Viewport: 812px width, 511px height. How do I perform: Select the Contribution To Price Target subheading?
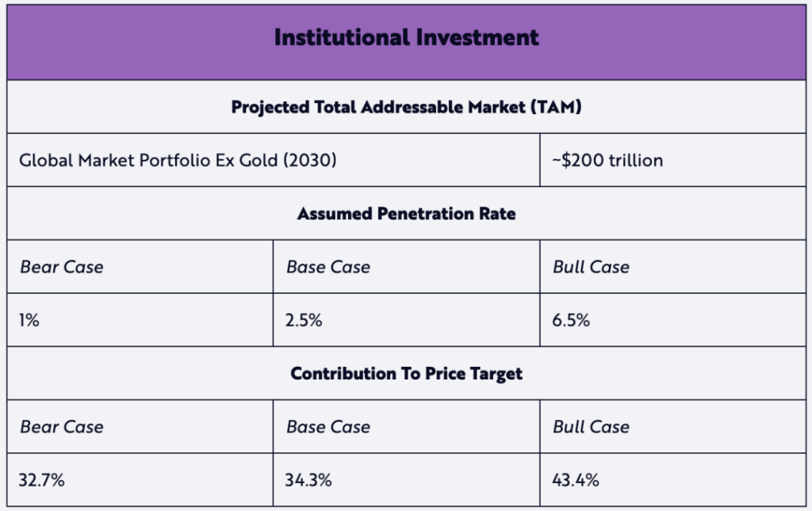click(406, 373)
